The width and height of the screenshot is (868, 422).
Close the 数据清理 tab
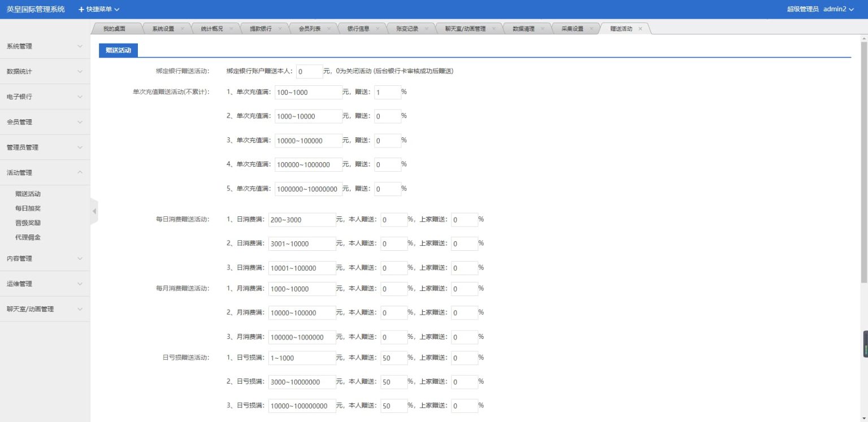[542, 29]
